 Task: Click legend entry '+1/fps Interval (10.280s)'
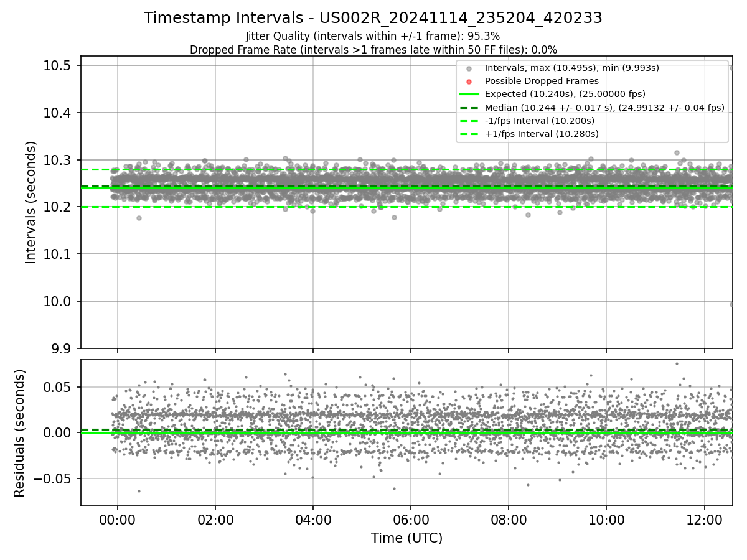tap(542, 134)
